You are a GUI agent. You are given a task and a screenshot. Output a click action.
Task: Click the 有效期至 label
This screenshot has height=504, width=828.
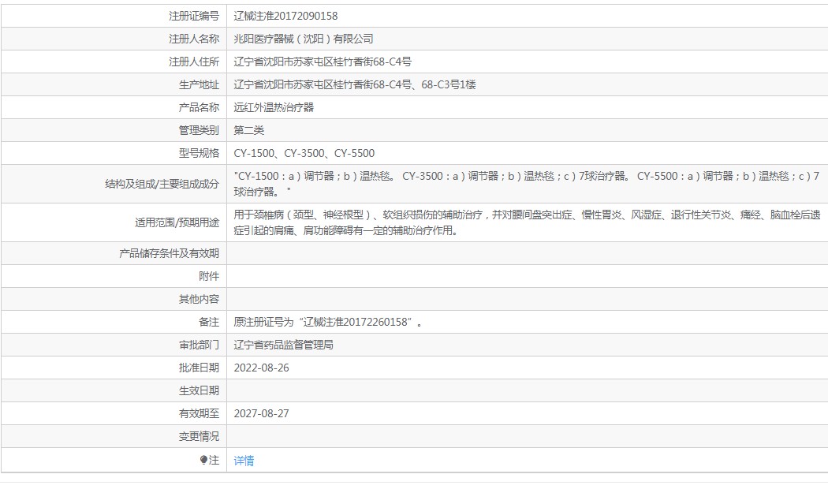click(x=199, y=413)
